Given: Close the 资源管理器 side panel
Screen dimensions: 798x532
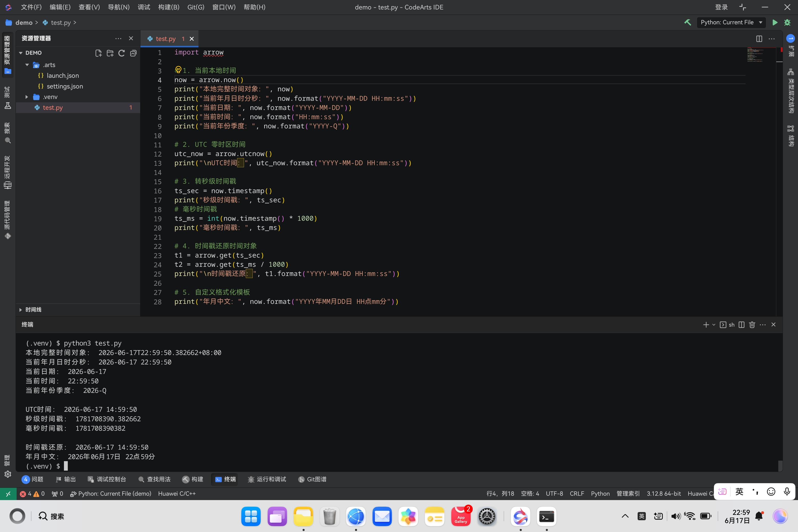Looking at the screenshot, I should [131, 38].
